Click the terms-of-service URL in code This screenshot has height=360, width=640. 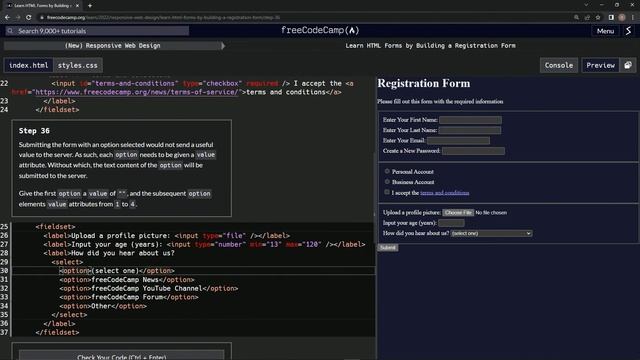click(x=136, y=92)
